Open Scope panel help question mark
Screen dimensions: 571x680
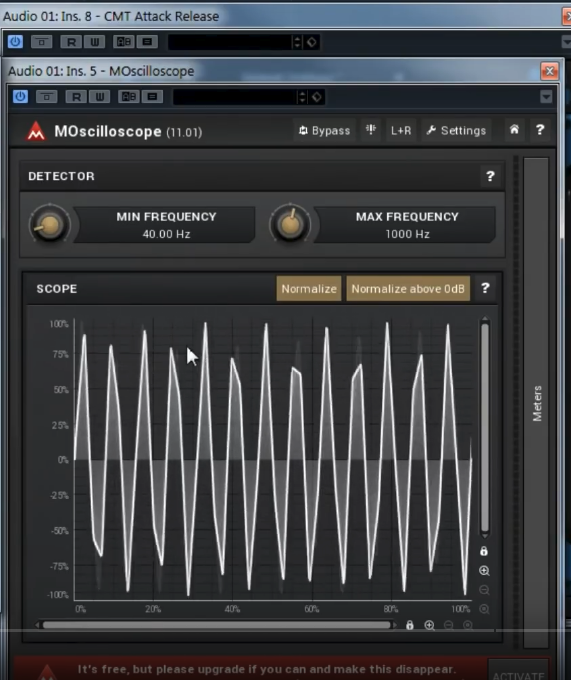485,288
